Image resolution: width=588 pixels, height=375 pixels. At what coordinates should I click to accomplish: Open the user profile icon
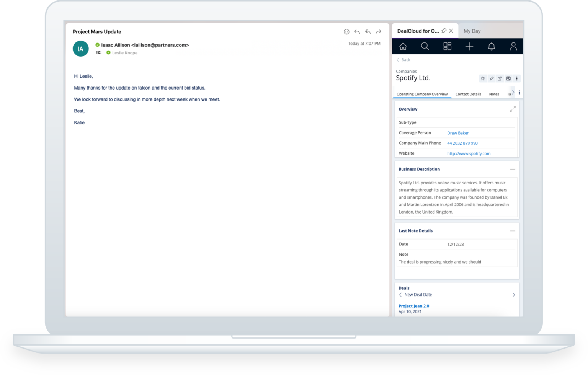click(x=513, y=46)
